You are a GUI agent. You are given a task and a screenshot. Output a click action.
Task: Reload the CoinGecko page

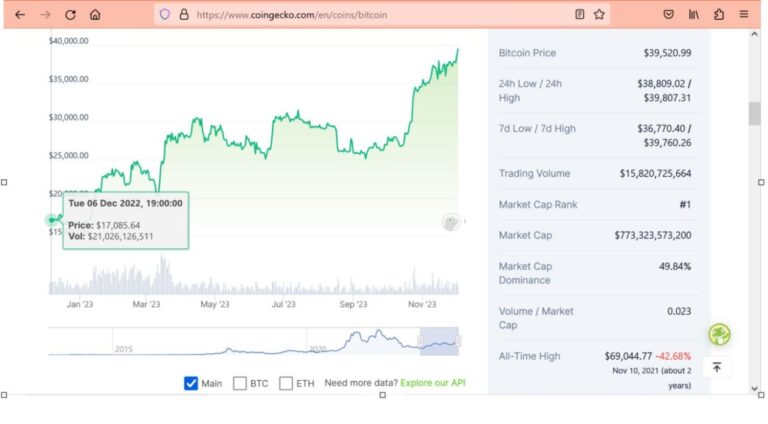pos(70,15)
